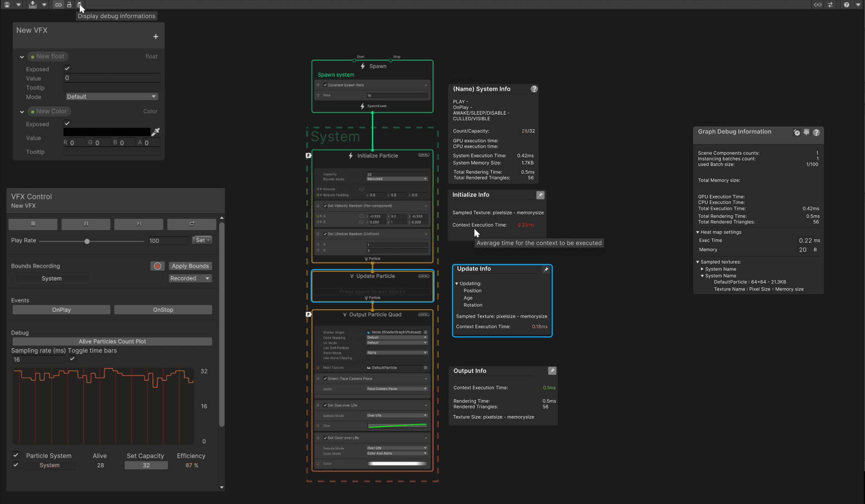Viewport: 865px width, 504px height.
Task: Toggle the auto-compile link icon
Action: (x=58, y=5)
